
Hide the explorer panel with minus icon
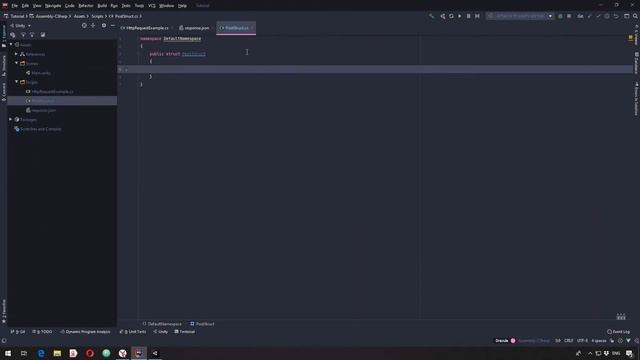click(113, 25)
